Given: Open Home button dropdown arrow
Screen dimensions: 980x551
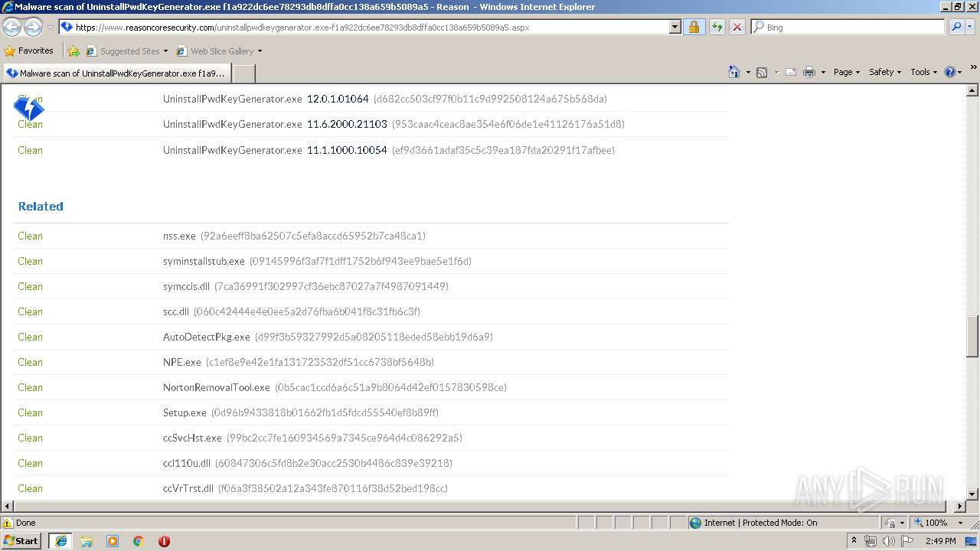Looking at the screenshot, I should tap(747, 72).
